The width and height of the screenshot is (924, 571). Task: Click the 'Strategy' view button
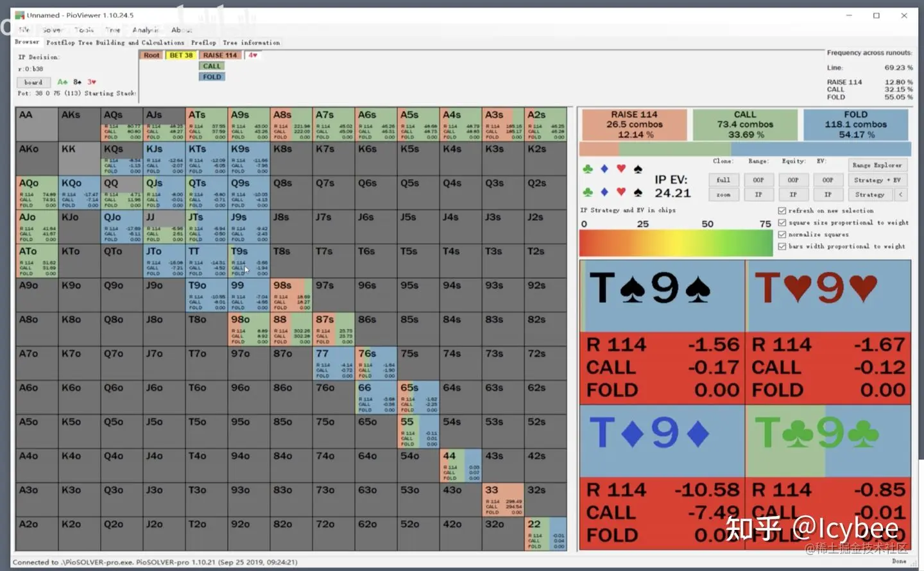(x=869, y=194)
